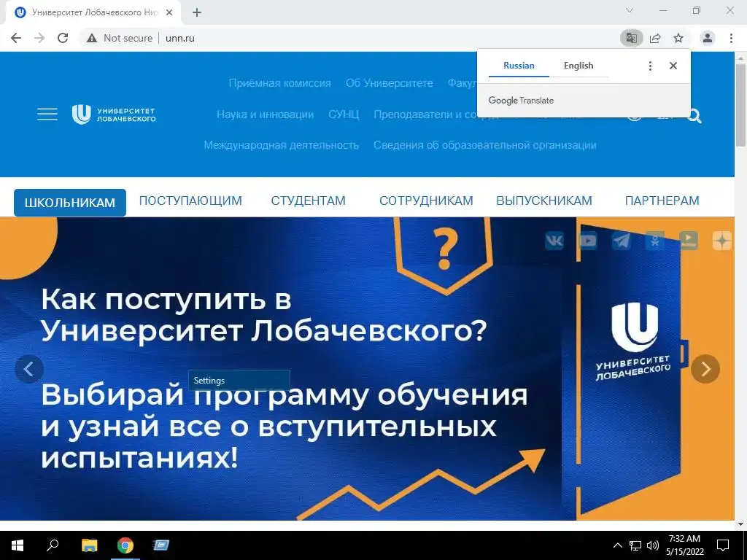This screenshot has width=747, height=560.
Task: Open СУНЦ link
Action: point(344,114)
